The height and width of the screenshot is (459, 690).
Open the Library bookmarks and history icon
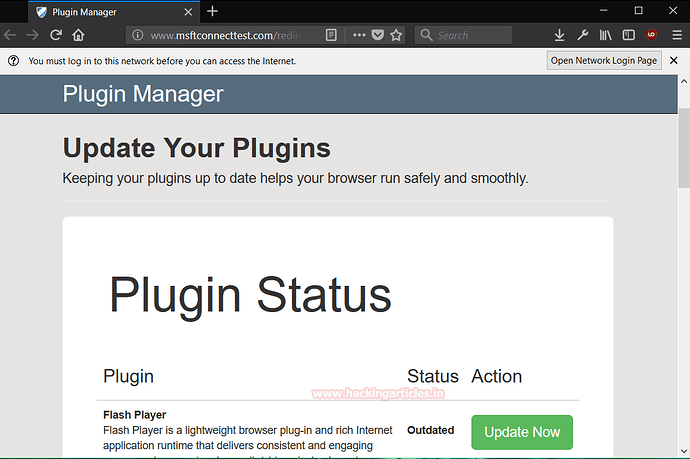point(605,35)
